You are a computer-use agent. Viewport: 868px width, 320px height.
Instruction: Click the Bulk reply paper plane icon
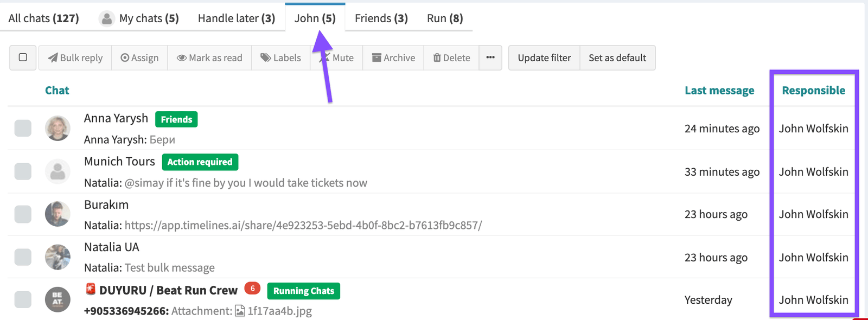click(x=53, y=58)
